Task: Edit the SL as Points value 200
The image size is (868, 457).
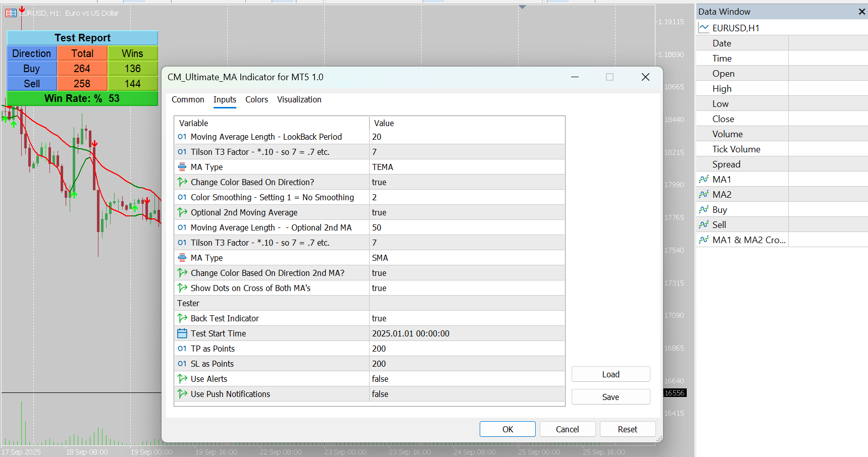Action: point(467,364)
